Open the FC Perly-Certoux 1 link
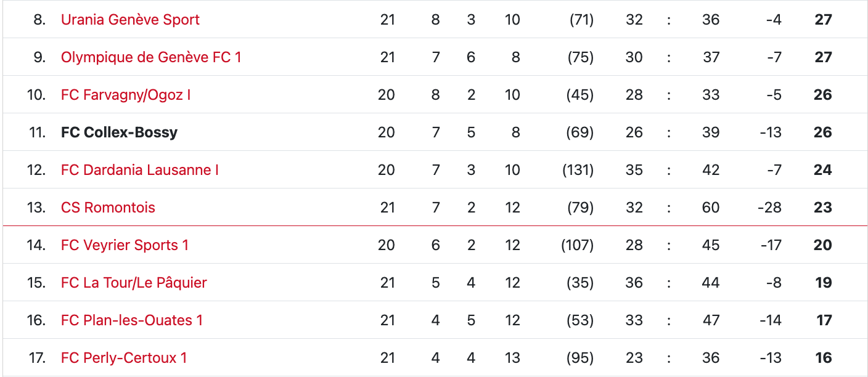 point(124,358)
